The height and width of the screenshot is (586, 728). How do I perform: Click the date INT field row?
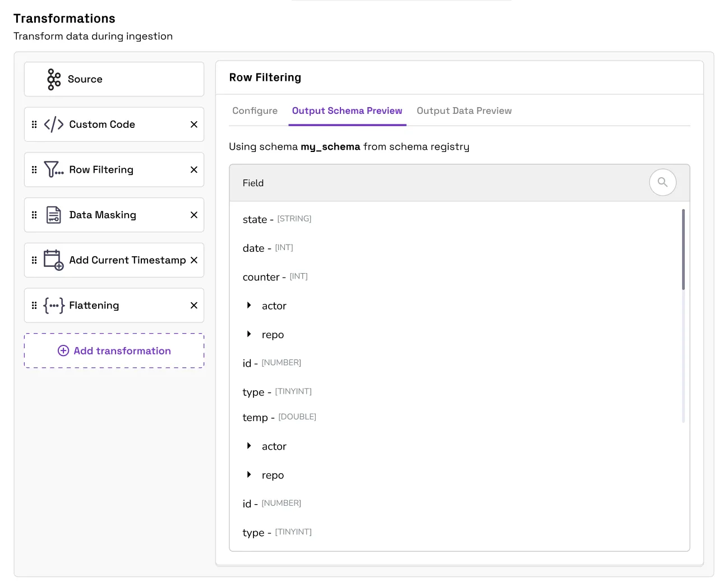click(268, 248)
